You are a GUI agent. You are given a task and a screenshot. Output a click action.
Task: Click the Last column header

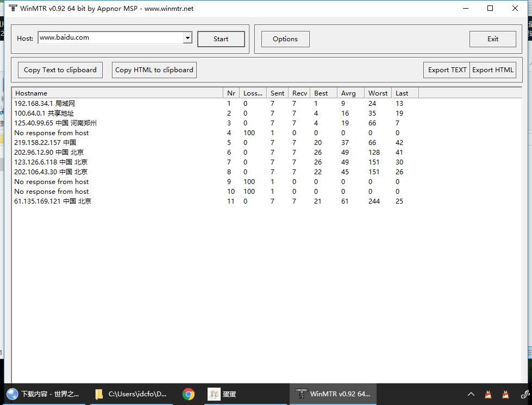click(x=405, y=93)
